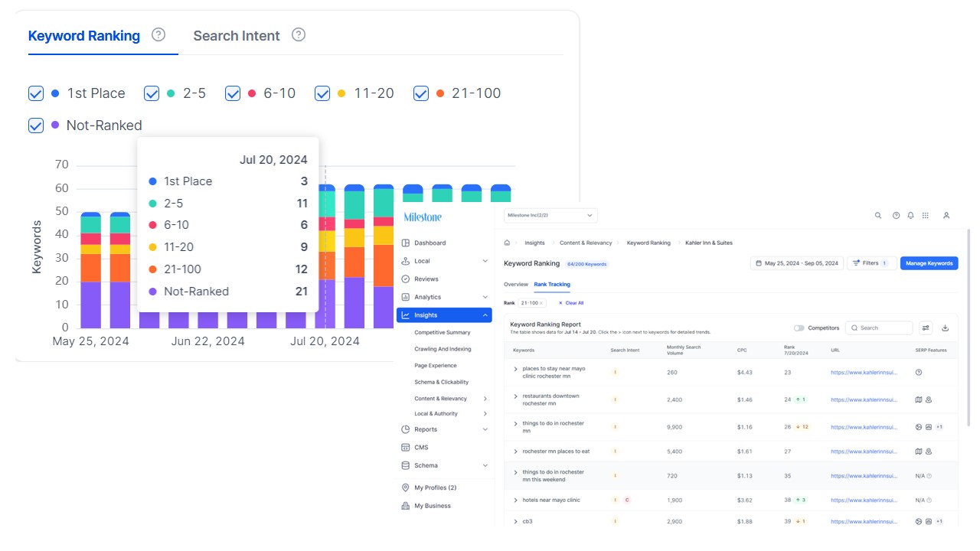
Task: Open the Filters button
Action: 871,263
